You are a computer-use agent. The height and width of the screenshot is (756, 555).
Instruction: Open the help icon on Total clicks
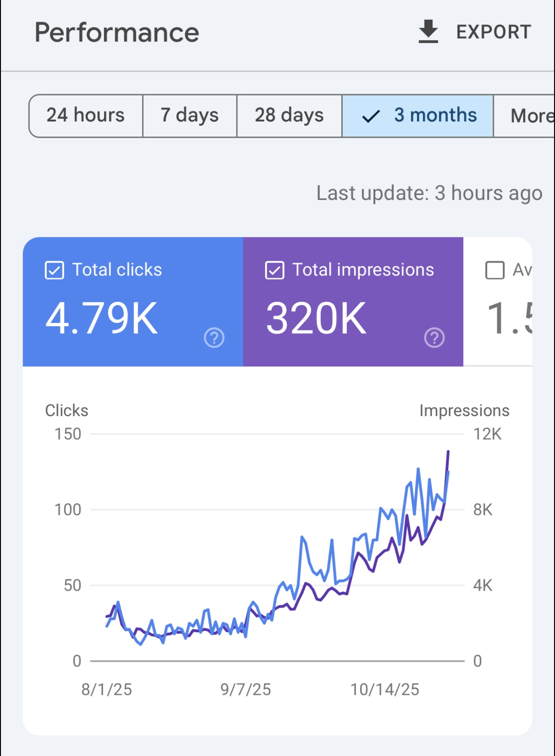pos(214,338)
